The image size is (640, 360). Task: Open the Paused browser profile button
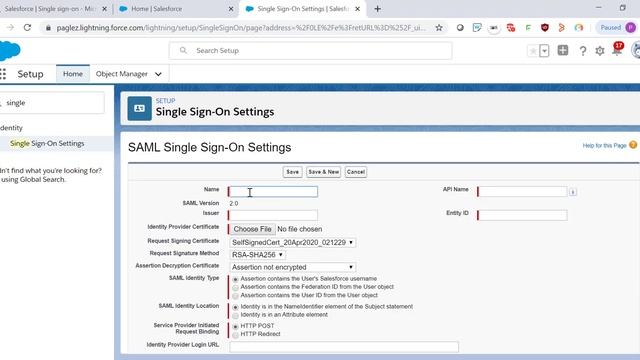[x=618, y=28]
